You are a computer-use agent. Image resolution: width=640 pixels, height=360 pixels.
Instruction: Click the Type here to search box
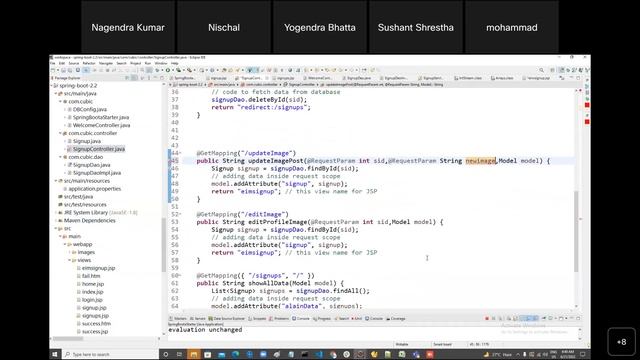(110, 354)
